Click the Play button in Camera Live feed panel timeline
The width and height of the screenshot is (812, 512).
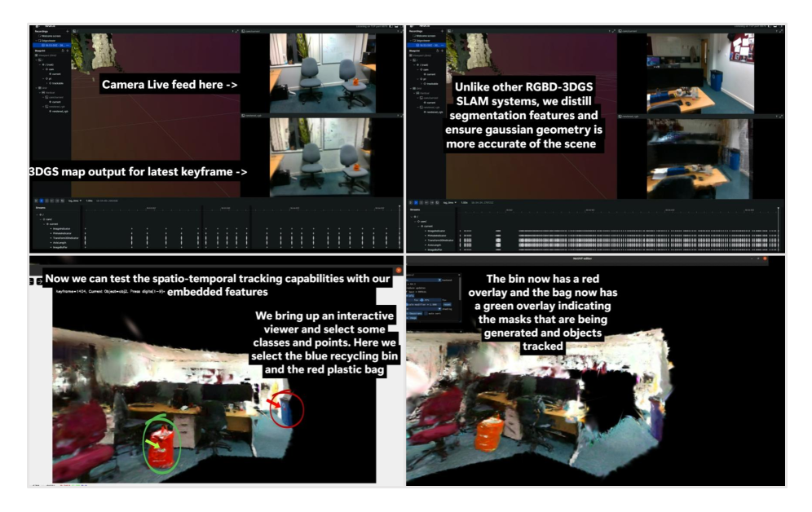click(x=36, y=201)
